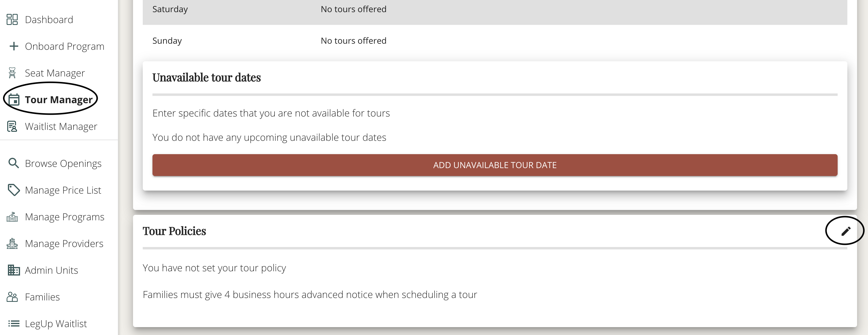Click the plus icon beside Onboard Program
Viewport: 868px width, 335px height.
[13, 46]
